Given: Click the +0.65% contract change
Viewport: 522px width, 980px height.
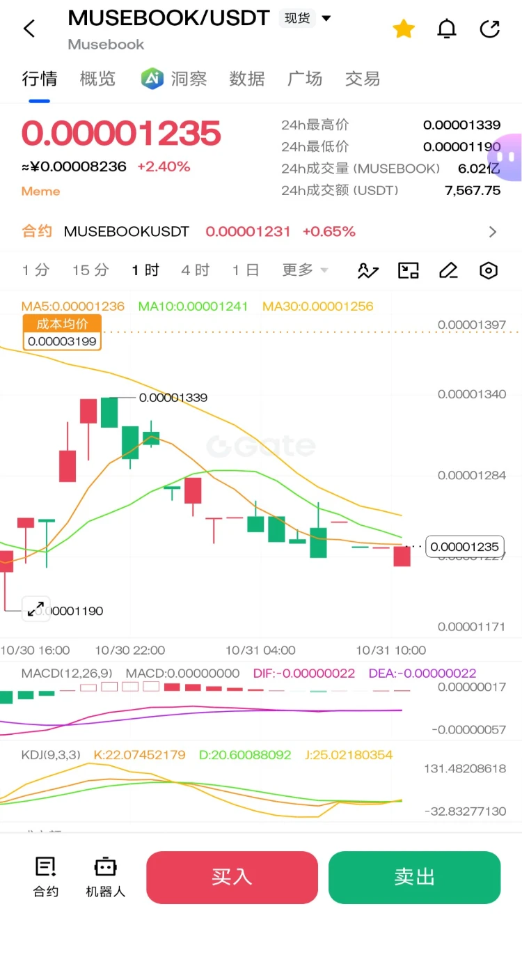Looking at the screenshot, I should click(329, 232).
